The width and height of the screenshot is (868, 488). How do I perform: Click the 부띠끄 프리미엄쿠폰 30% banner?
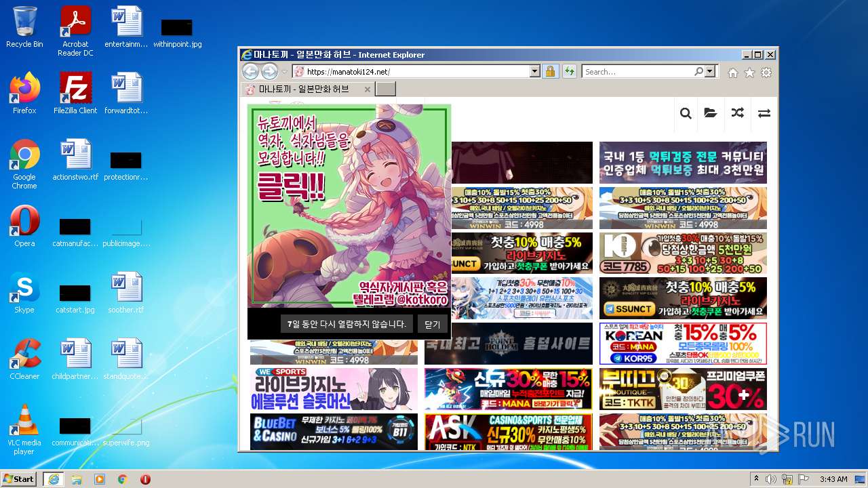[683, 389]
